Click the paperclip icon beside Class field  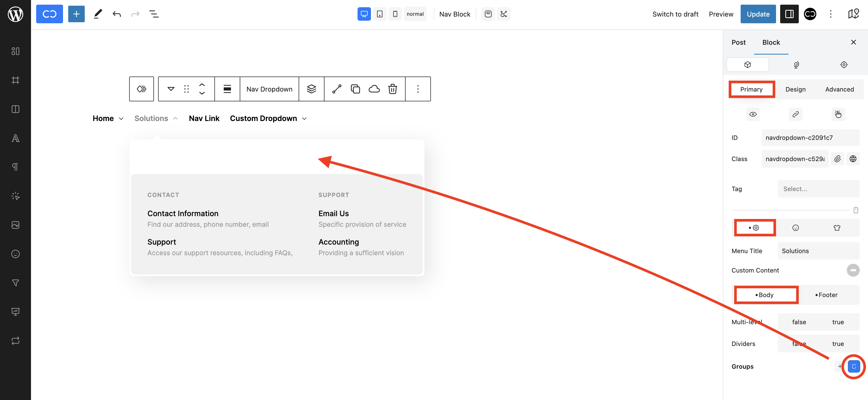pos(837,159)
